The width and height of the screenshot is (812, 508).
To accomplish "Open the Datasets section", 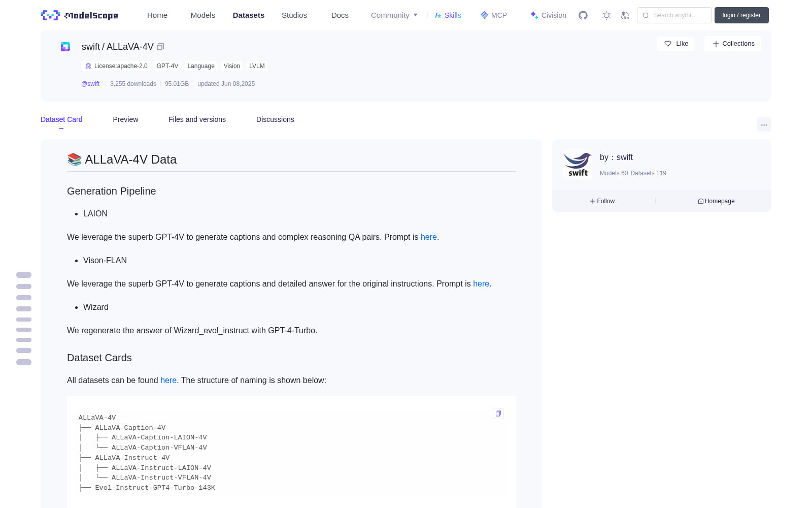I will click(x=249, y=15).
